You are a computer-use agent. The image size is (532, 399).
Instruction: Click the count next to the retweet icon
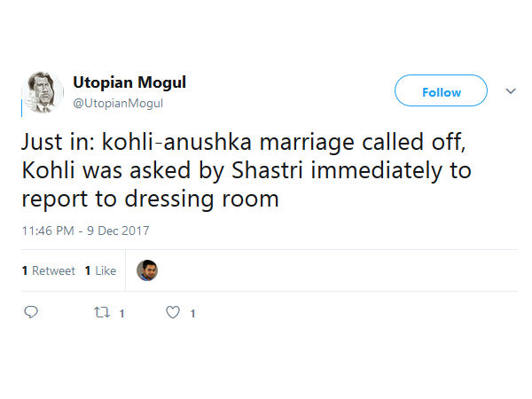point(121,313)
